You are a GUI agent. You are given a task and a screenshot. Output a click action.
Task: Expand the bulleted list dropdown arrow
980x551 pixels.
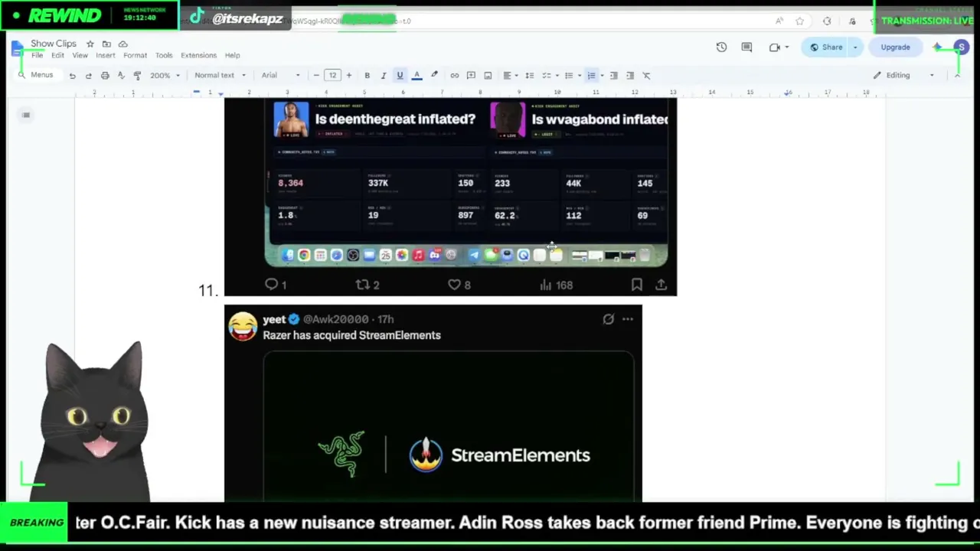(x=580, y=76)
